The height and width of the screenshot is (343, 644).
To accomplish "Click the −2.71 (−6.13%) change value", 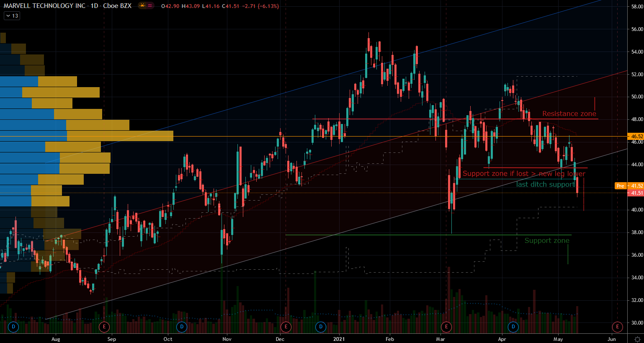I will point(260,6).
